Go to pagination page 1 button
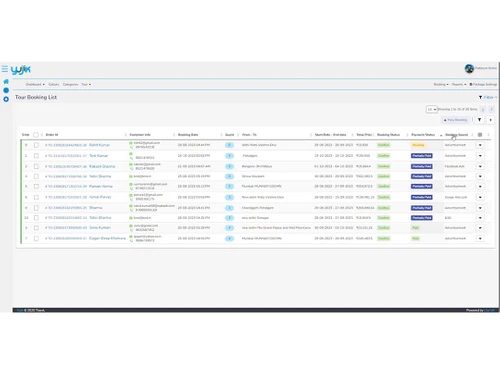Screen dimensions: 500x375 pyautogui.click(x=483, y=109)
